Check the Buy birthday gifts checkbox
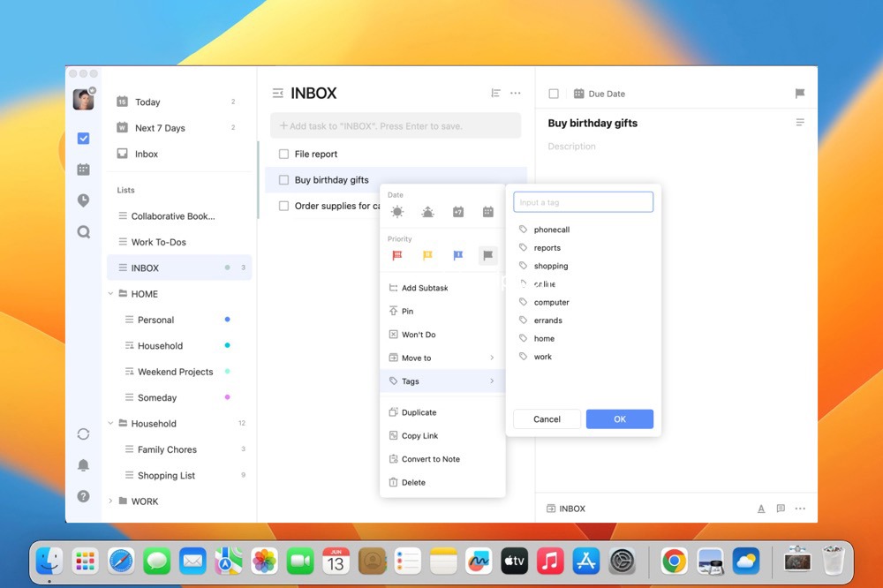 point(283,180)
